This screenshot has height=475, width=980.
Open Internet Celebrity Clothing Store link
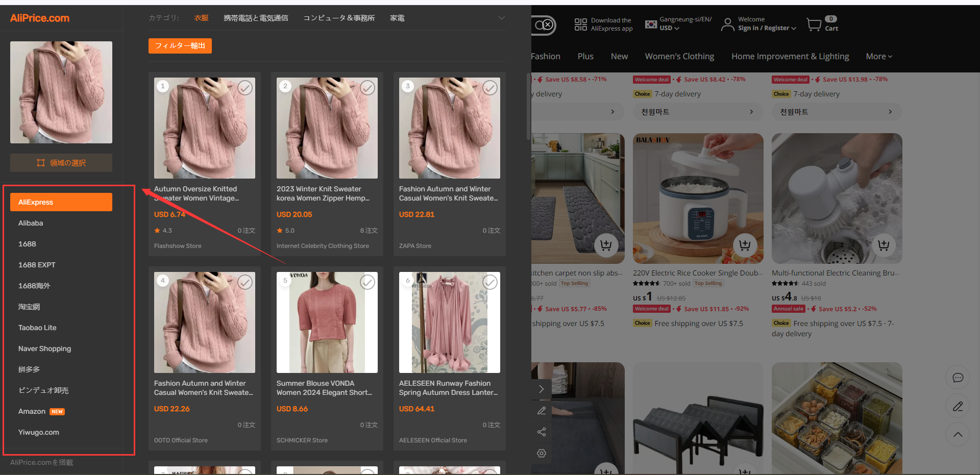(323, 246)
